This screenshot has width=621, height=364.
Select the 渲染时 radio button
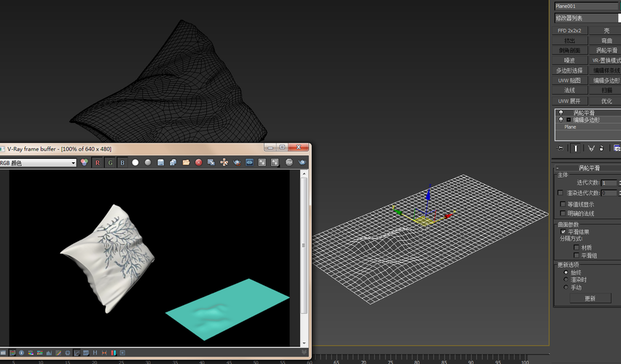[x=566, y=280]
